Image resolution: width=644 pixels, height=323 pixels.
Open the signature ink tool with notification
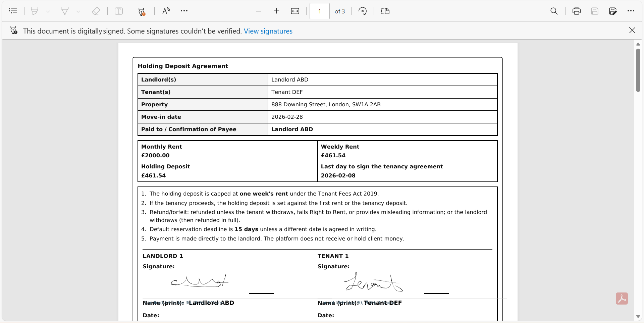pyautogui.click(x=141, y=11)
